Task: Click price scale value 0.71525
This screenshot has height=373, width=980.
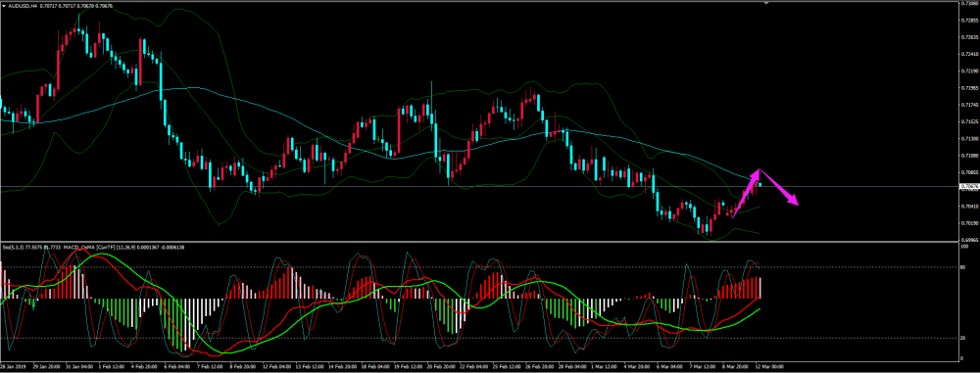Action: [x=969, y=121]
